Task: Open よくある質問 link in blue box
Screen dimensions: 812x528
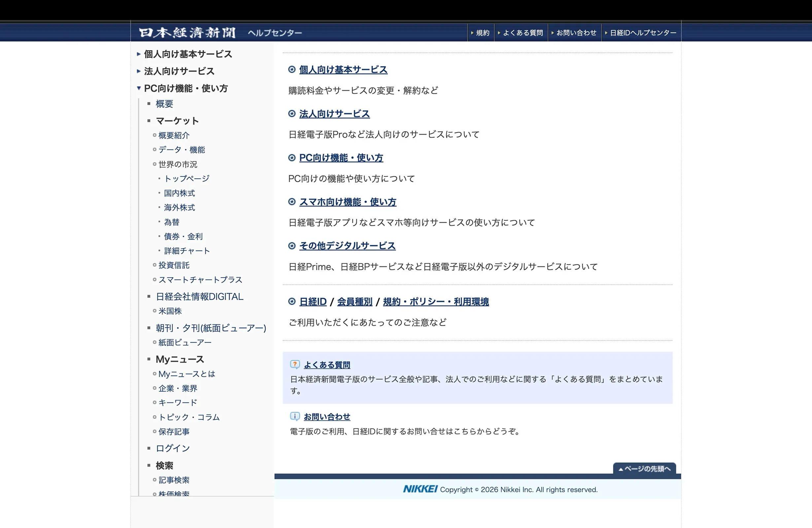Action: (327, 365)
